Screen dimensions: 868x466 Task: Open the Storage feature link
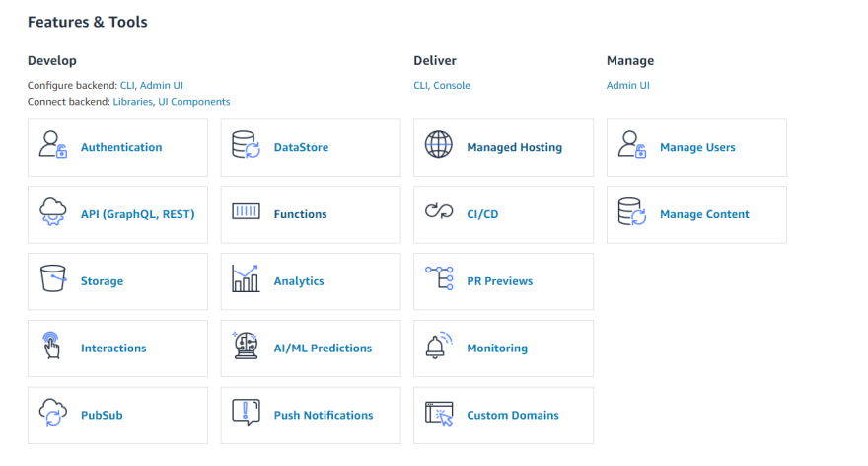point(102,281)
